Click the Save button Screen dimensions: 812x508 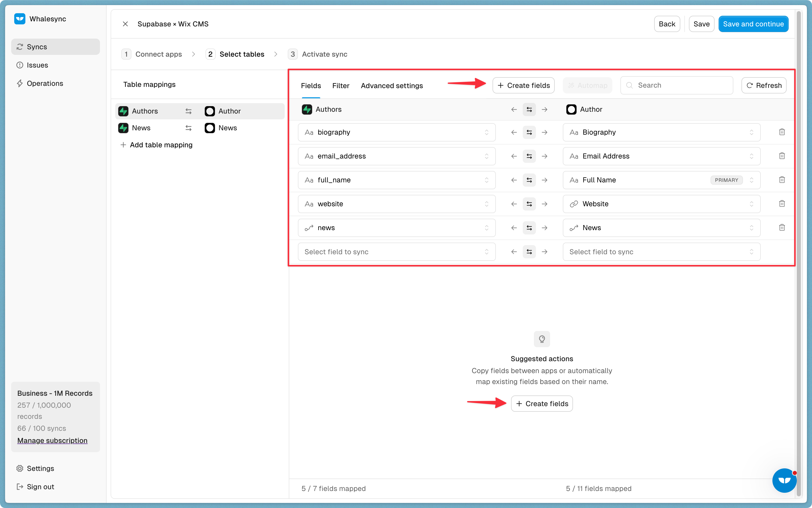pyautogui.click(x=701, y=24)
